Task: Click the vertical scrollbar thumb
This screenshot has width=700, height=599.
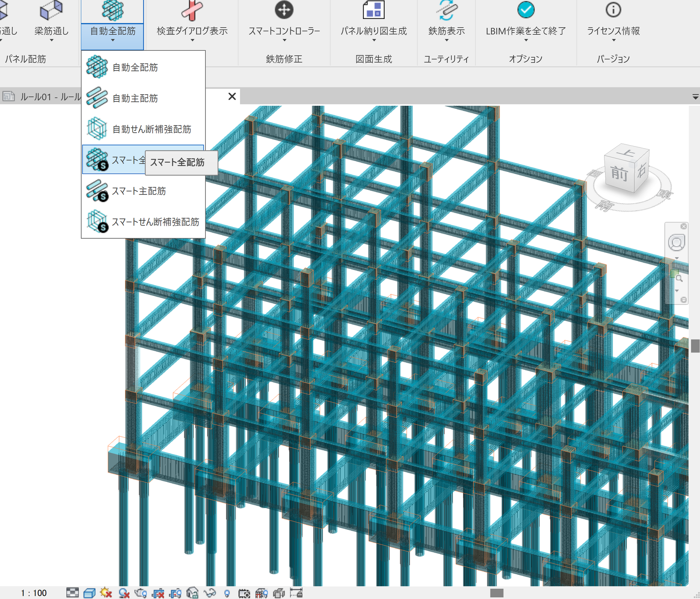Action: 695,346
